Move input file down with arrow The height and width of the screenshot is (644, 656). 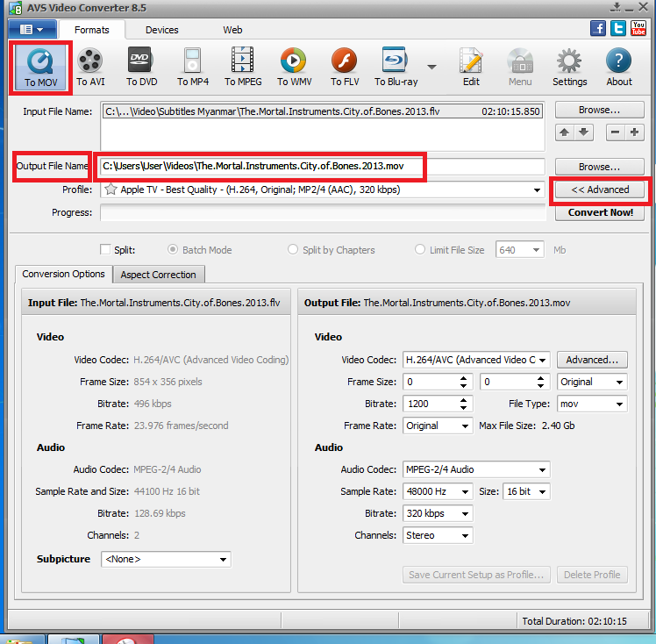[x=583, y=132]
